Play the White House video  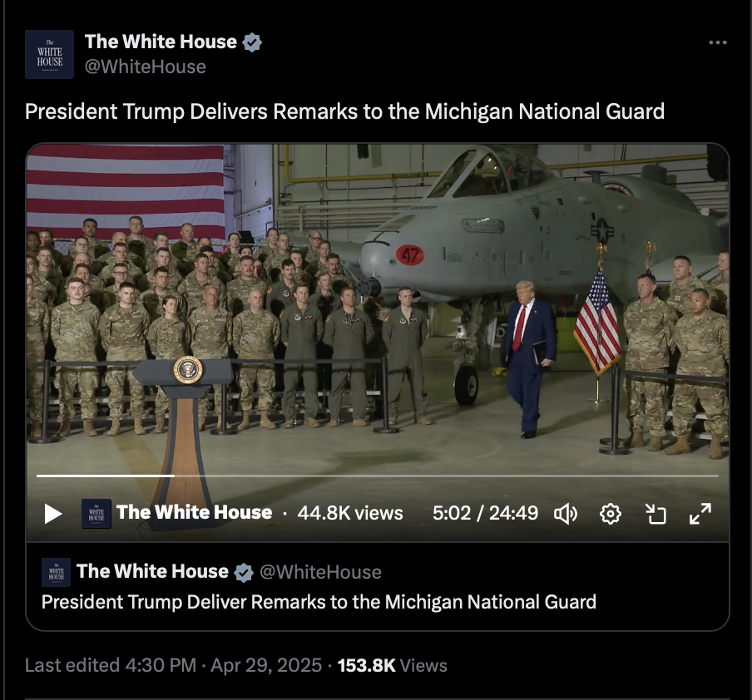click(x=52, y=514)
